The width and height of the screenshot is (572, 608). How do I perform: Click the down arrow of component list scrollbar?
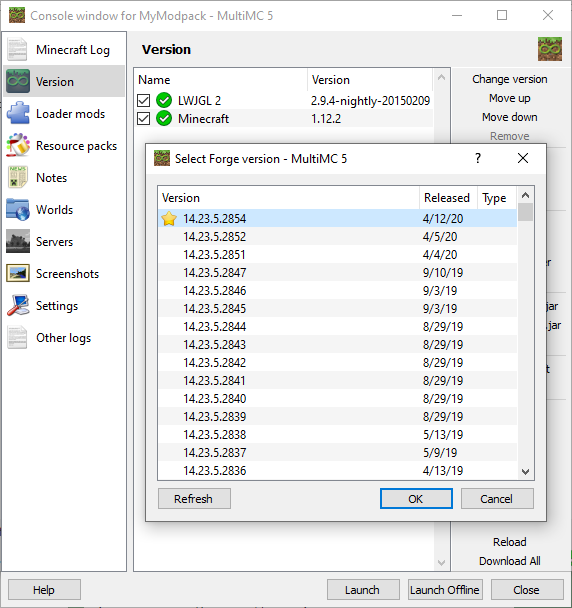point(441,562)
